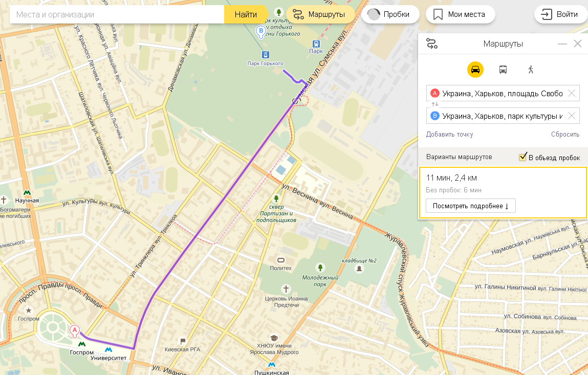Click the Войти sign-in button

coord(560,15)
